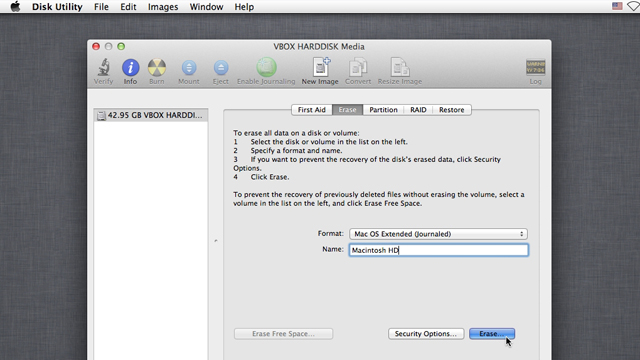The width and height of the screenshot is (640, 360).
Task: Switch to the Partition tab
Action: tap(383, 110)
